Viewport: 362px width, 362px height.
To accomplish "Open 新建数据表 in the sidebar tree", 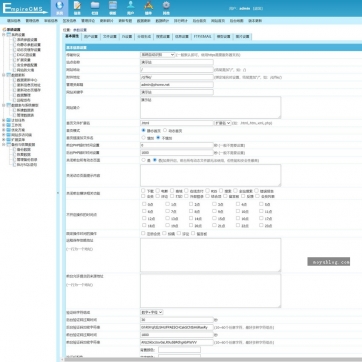I will [25, 110].
